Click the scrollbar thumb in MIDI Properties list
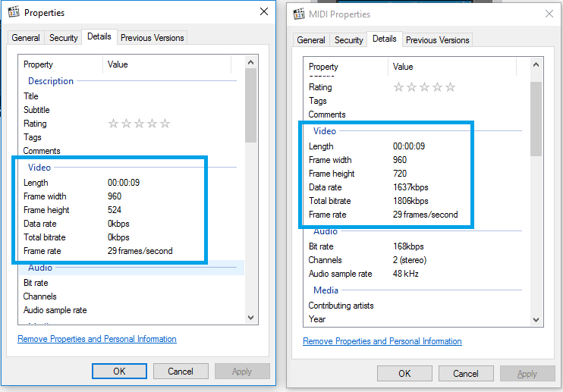 [536, 119]
